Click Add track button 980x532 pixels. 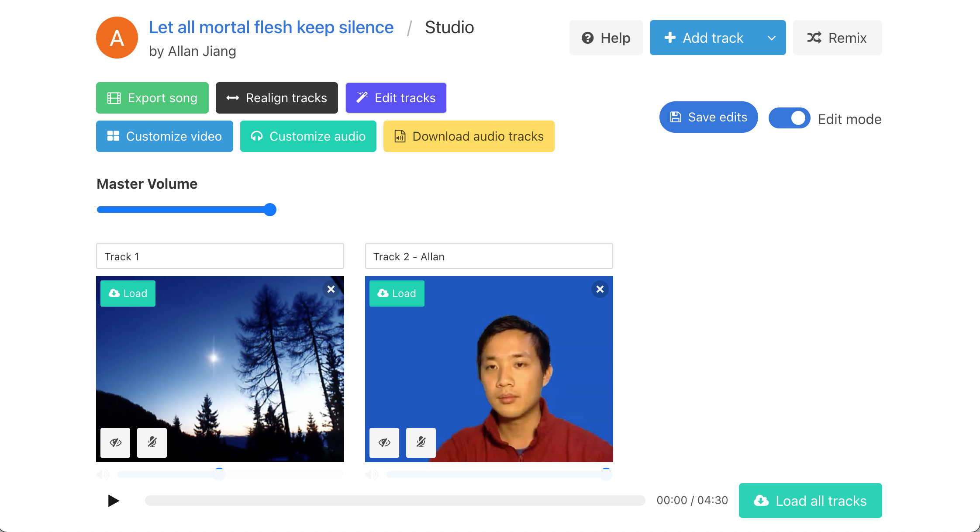tap(704, 38)
